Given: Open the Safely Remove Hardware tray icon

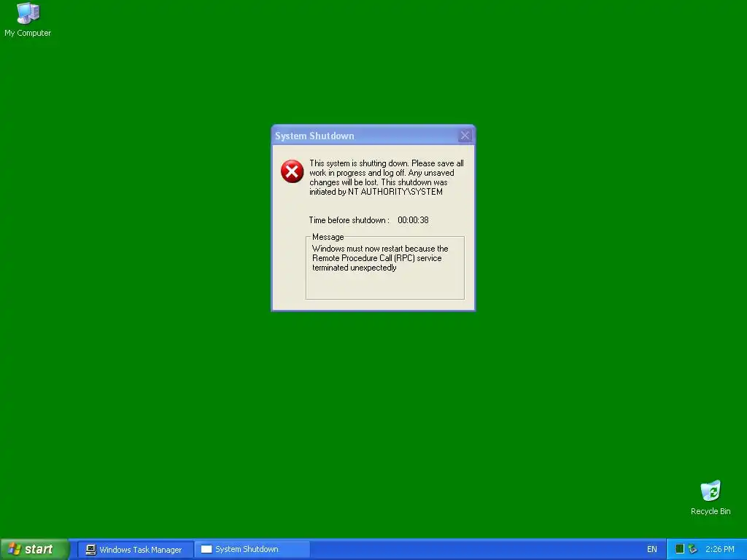Looking at the screenshot, I should click(693, 549).
